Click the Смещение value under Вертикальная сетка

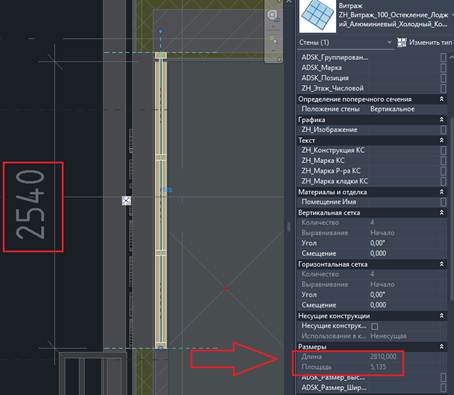point(378,253)
